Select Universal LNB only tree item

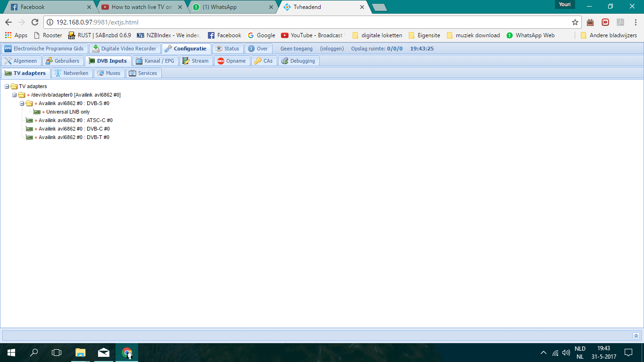pos(68,112)
